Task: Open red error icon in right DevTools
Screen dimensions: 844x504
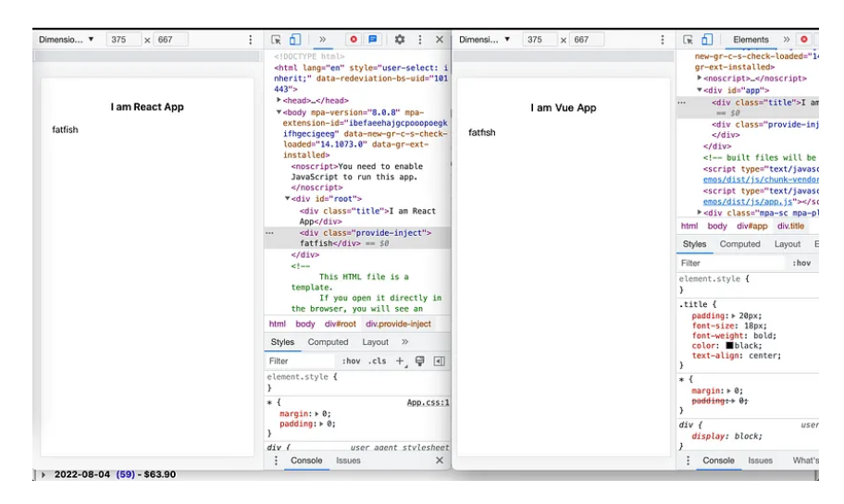Action: pyautogui.click(x=804, y=39)
